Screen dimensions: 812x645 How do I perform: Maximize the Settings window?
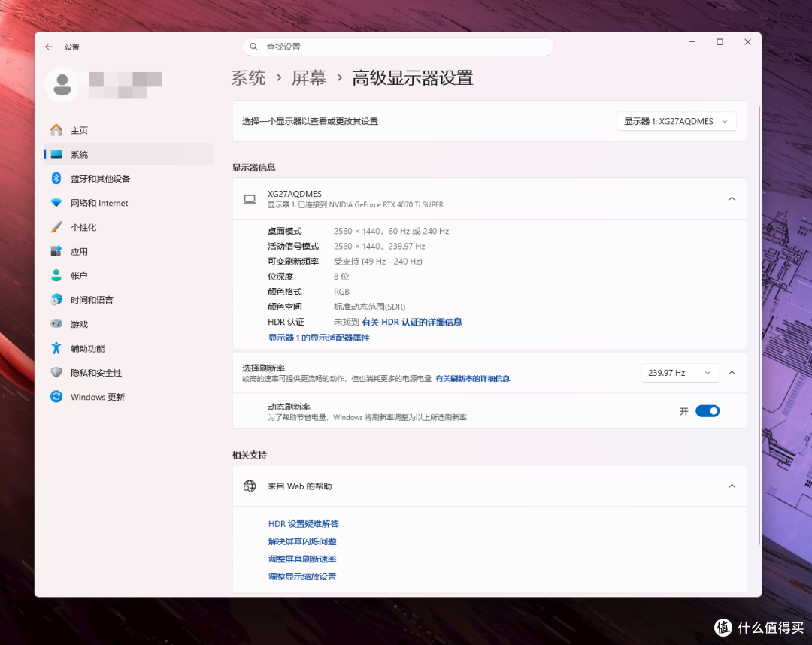click(x=720, y=42)
